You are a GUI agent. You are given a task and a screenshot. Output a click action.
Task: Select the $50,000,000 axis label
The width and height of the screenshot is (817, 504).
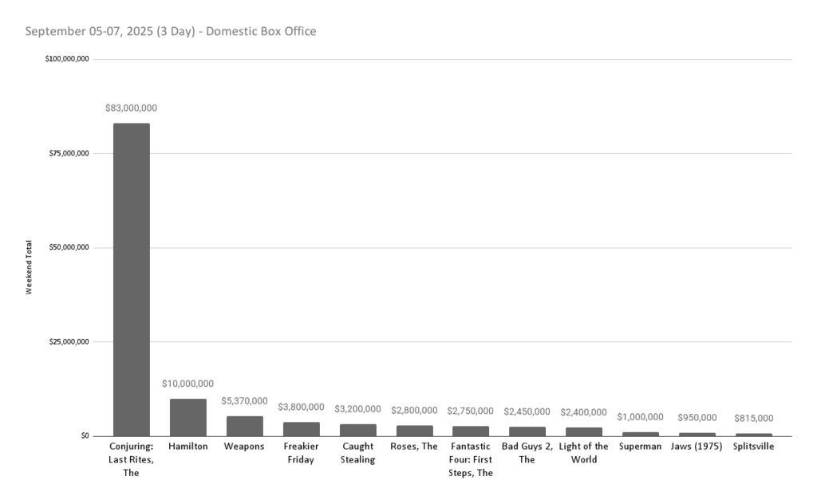pos(69,247)
